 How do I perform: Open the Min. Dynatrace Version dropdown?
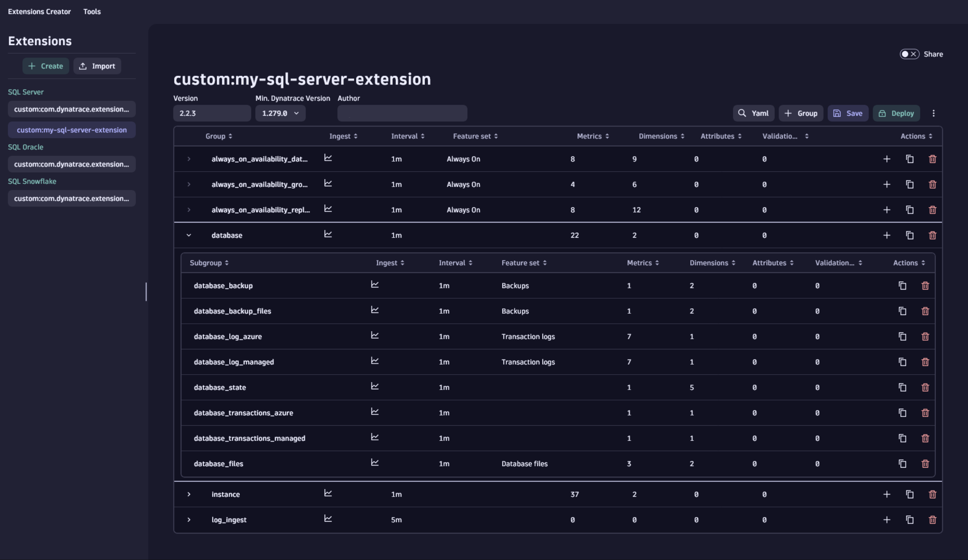pos(280,113)
